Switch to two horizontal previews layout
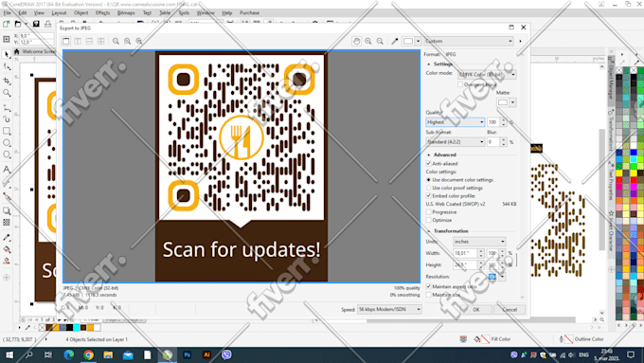This screenshot has width=644, height=363. 89,41
